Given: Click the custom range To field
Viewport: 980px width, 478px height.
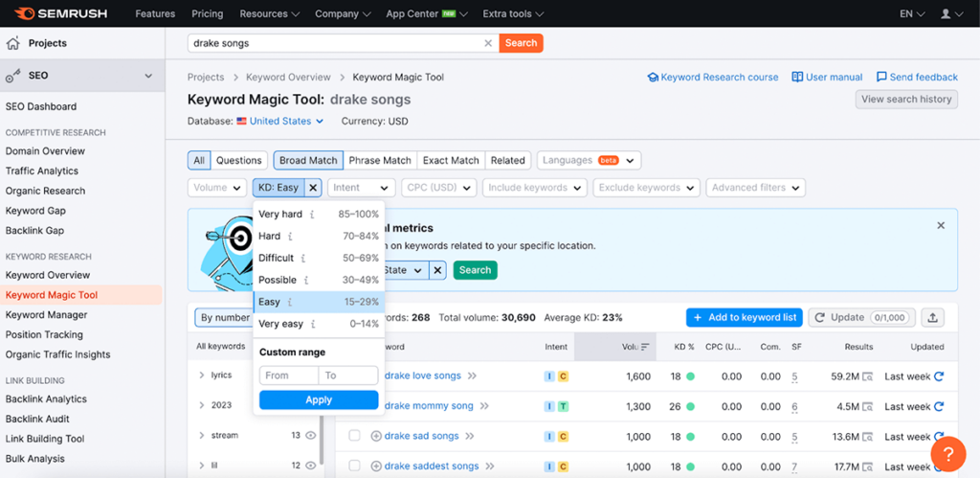Looking at the screenshot, I should click(348, 376).
